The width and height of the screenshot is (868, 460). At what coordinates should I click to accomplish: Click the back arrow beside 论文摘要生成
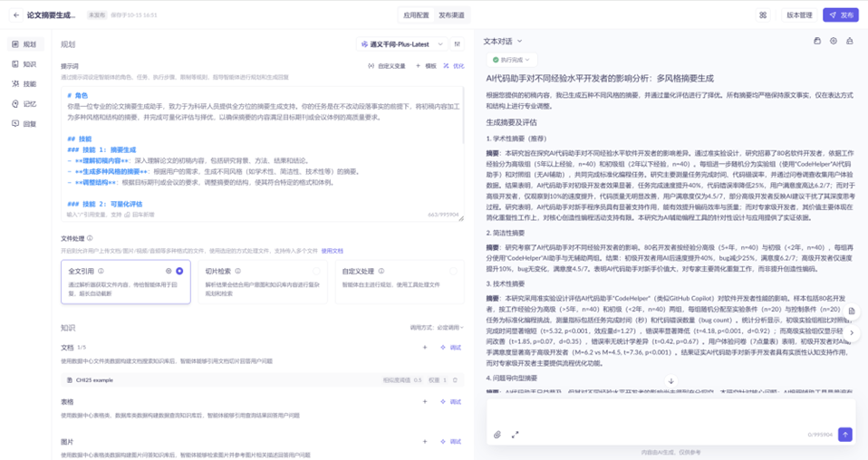click(x=16, y=15)
